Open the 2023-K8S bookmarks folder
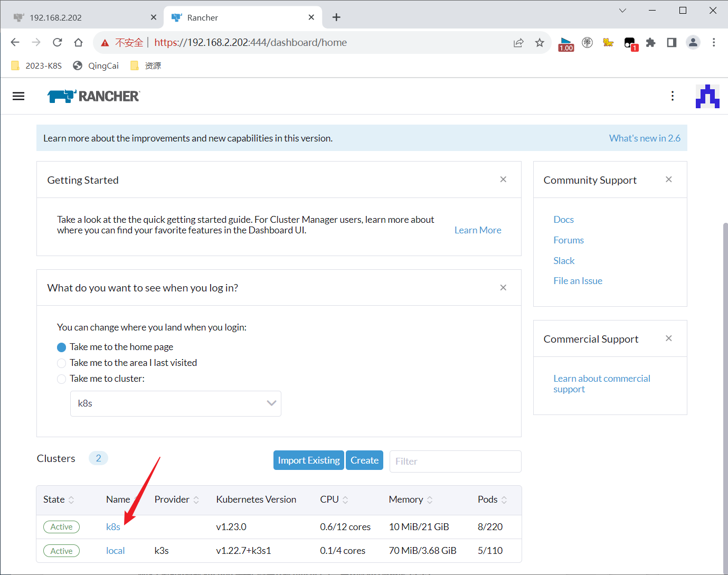 tap(37, 65)
